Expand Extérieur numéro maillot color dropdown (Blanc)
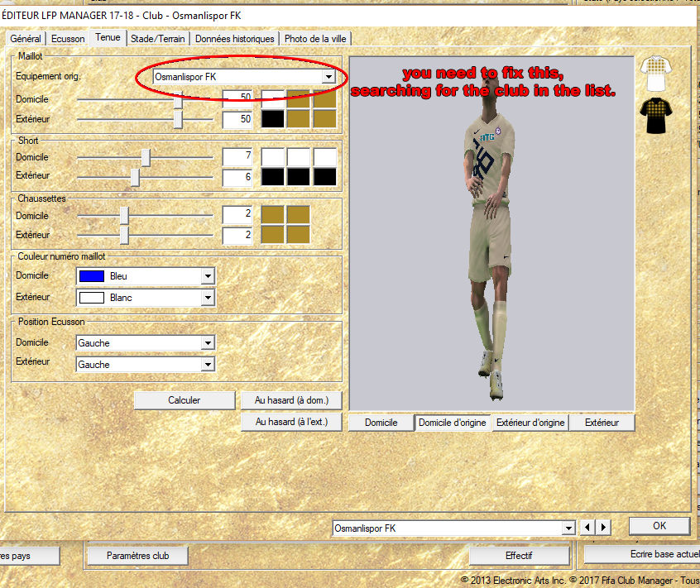700x588 pixels. [x=208, y=298]
